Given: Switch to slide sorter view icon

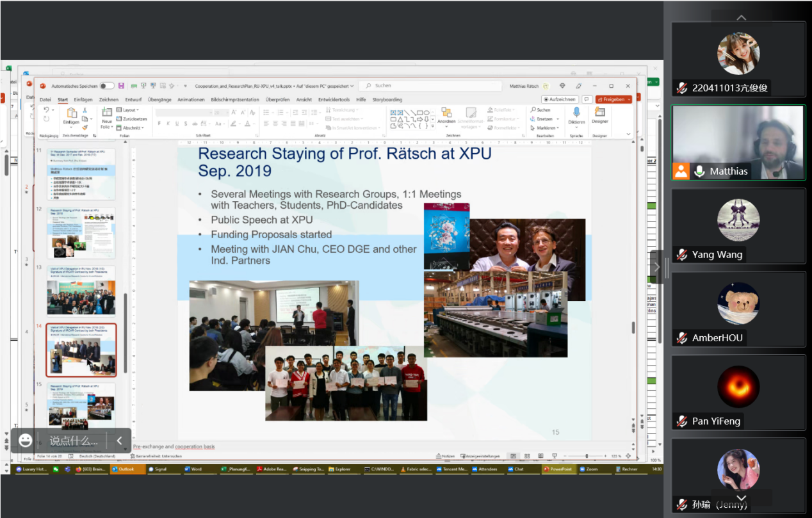Looking at the screenshot, I should (x=526, y=456).
